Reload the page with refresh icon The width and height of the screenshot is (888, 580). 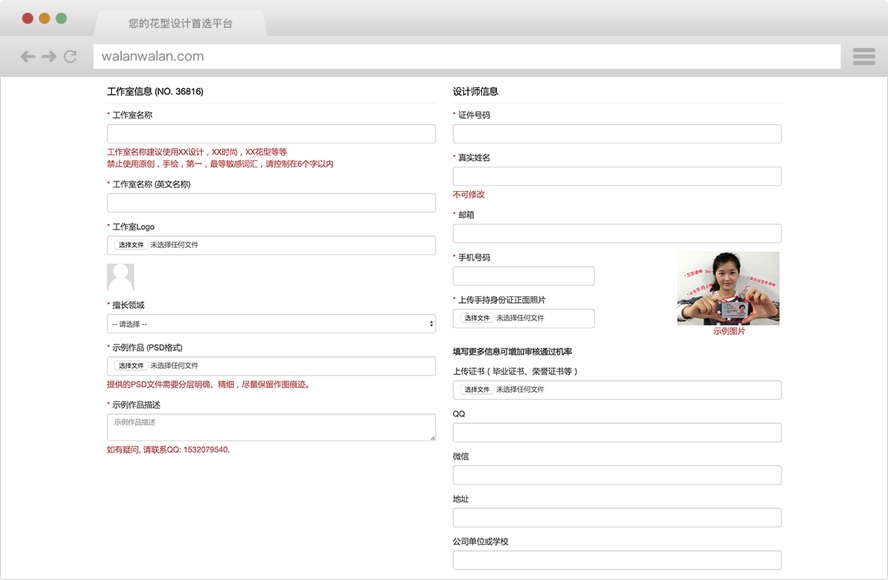[x=70, y=57]
